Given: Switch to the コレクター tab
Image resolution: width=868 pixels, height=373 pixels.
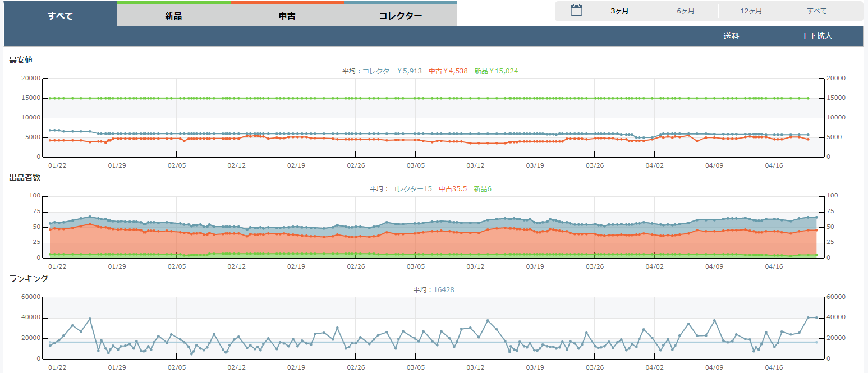Looking at the screenshot, I should click(400, 16).
